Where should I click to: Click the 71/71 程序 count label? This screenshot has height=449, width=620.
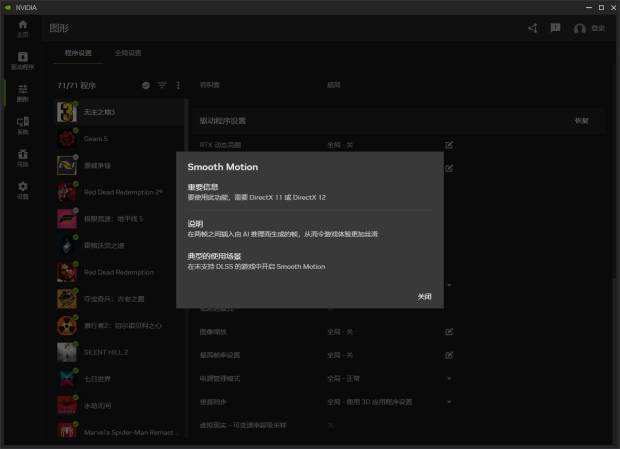(77, 85)
